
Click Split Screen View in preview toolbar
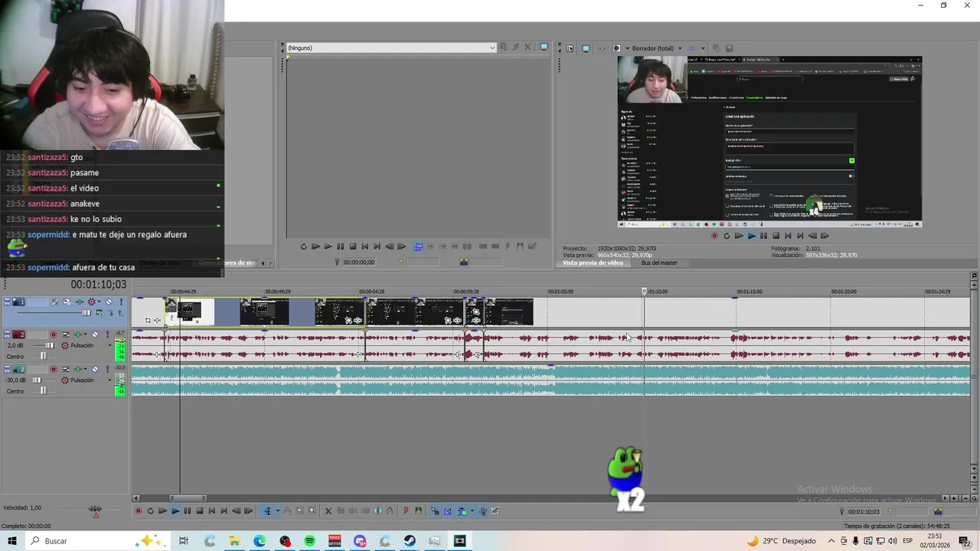(616, 48)
